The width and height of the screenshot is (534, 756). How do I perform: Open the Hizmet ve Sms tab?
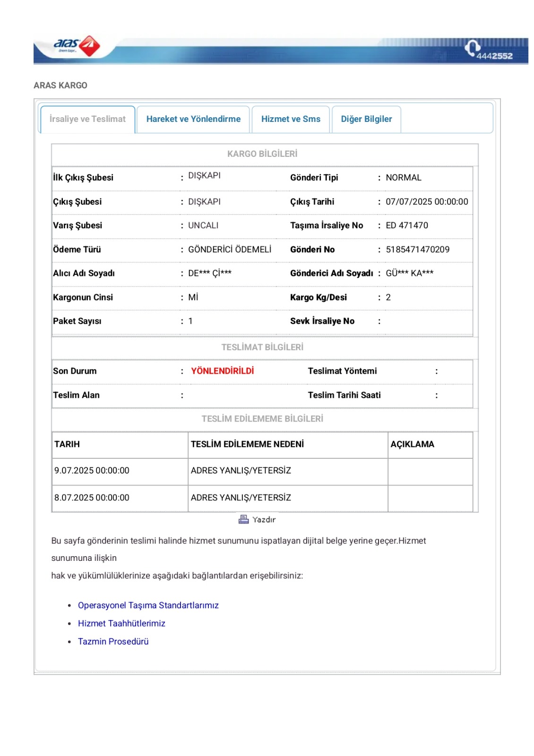291,119
